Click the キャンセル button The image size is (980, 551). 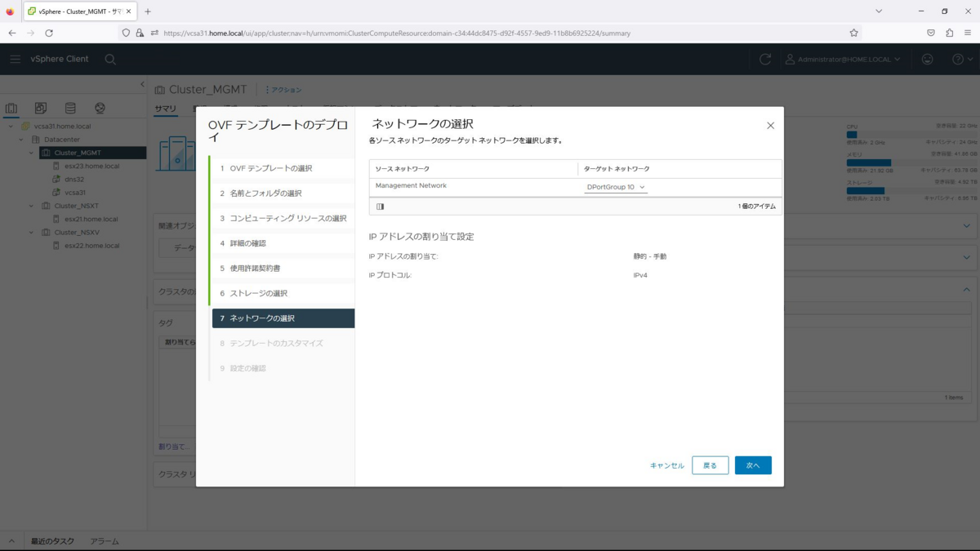click(667, 466)
